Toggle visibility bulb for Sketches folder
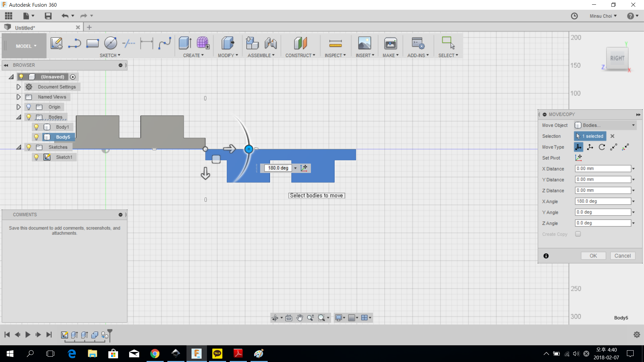Image resolution: width=644 pixels, height=362 pixels. [x=29, y=147]
